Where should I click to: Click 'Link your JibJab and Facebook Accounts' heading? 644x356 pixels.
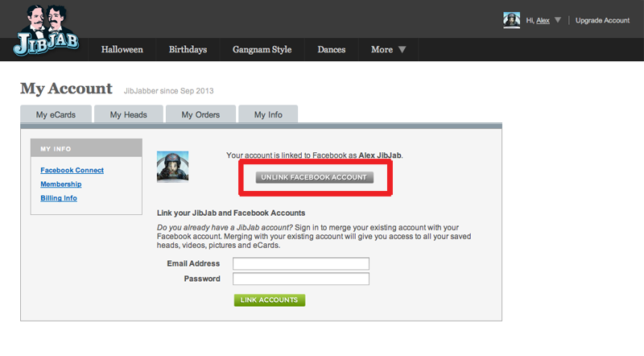point(231,213)
